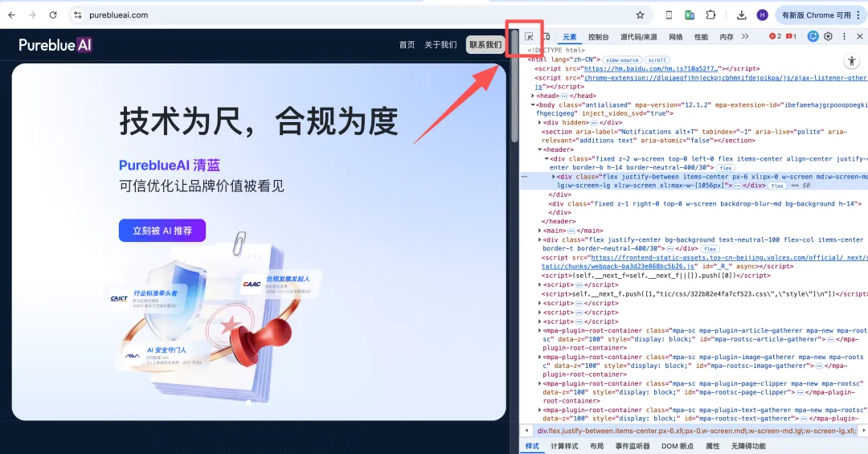
Task: Open the 关于我们 nav link
Action: [x=440, y=45]
